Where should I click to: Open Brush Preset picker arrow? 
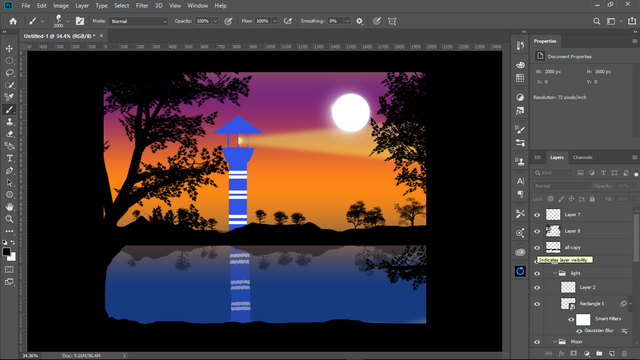coord(68,21)
